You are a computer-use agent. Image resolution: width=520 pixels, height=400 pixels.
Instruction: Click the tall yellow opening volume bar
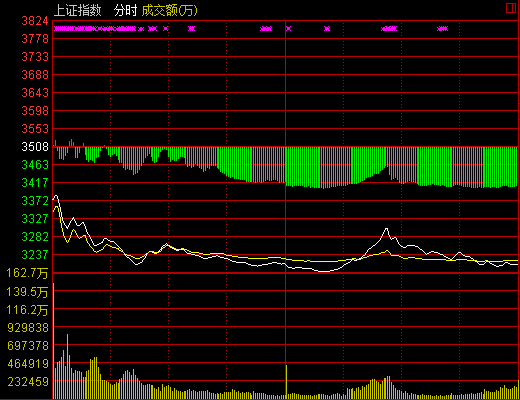click(x=54, y=341)
